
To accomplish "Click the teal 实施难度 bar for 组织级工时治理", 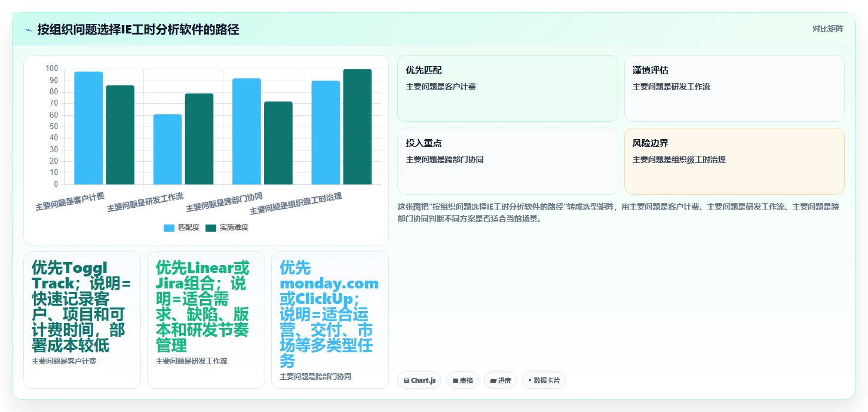I will click(357, 127).
